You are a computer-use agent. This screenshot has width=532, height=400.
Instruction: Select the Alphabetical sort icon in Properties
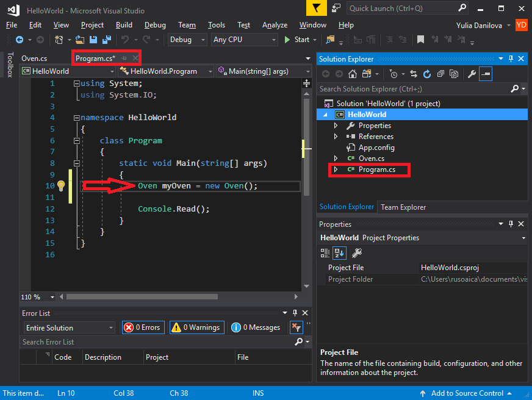click(x=339, y=253)
